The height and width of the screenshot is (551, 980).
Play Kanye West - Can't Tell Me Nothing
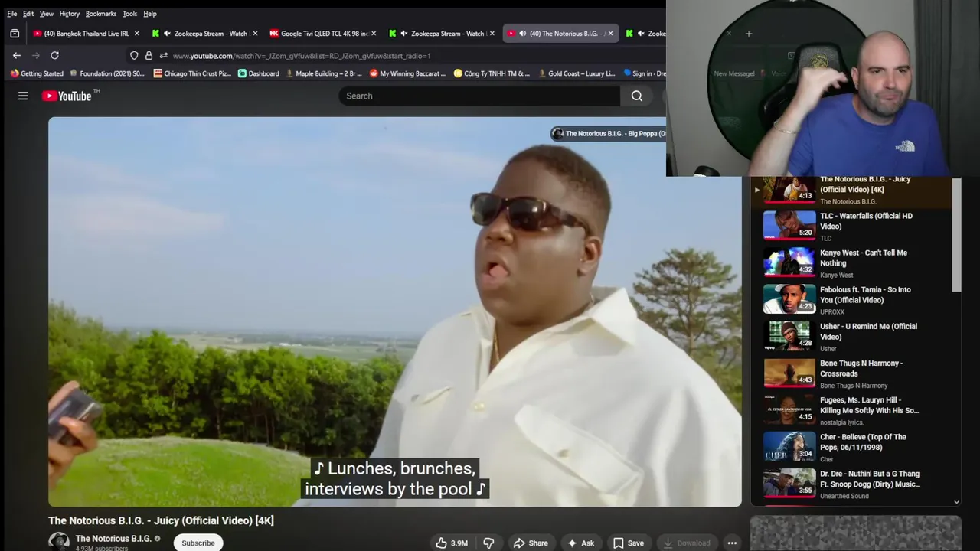[789, 262]
